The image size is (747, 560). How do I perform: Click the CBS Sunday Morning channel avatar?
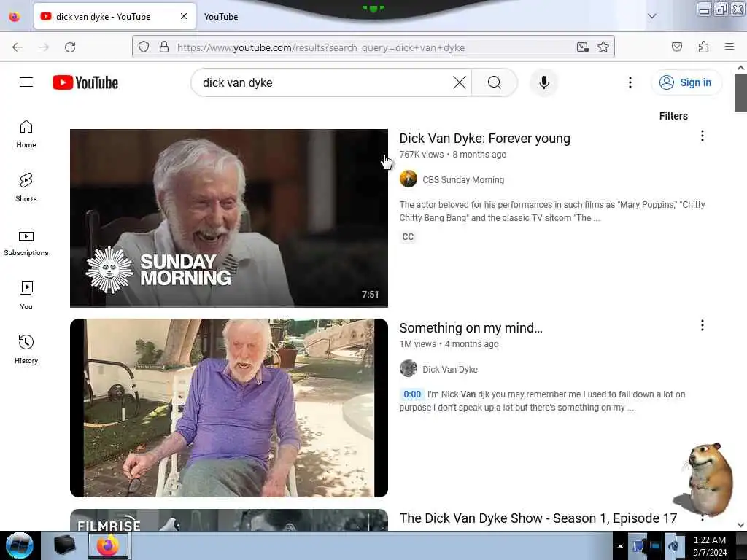pos(409,179)
